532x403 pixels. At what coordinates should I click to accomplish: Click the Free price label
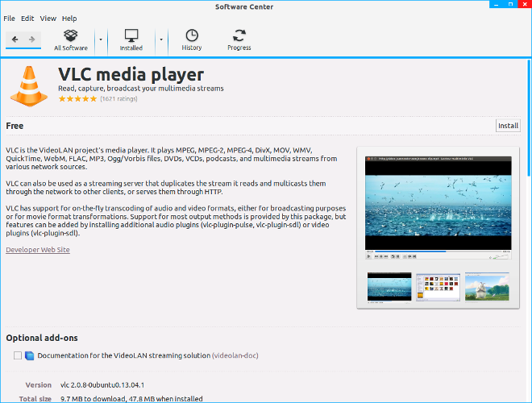point(15,126)
